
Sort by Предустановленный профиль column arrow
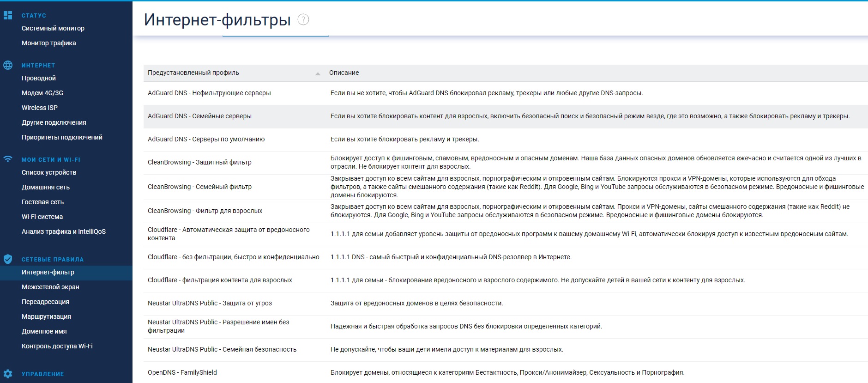(x=318, y=73)
